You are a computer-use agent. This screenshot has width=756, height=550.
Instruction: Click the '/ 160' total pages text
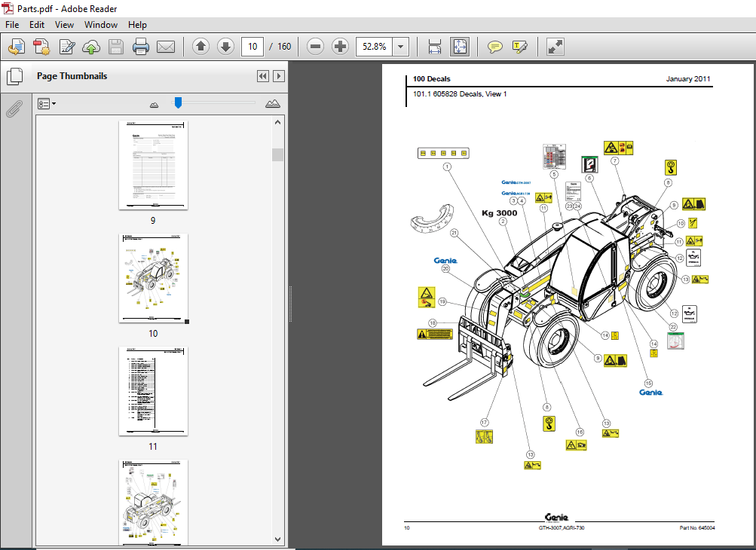click(x=280, y=47)
